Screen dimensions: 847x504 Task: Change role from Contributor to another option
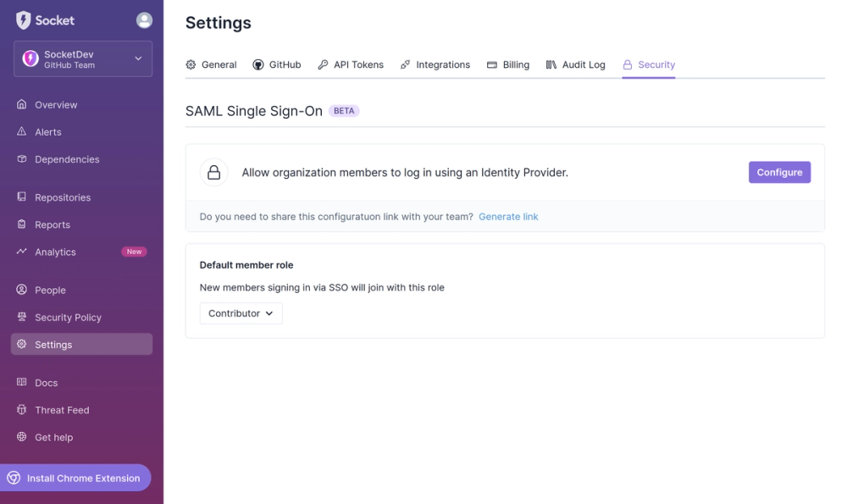point(241,313)
